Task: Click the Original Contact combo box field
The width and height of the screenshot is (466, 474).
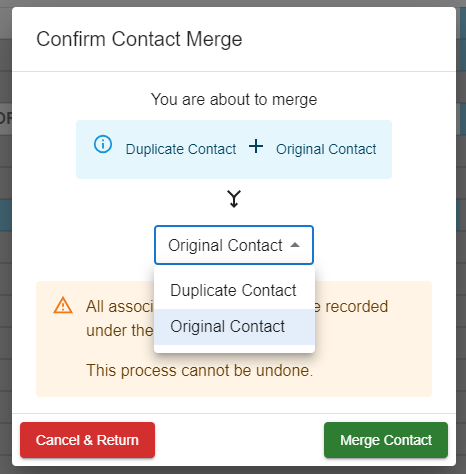Action: pos(234,245)
